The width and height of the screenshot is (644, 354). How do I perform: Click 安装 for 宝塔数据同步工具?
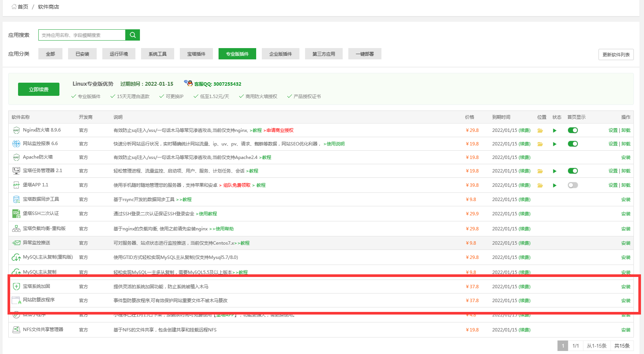point(626,200)
